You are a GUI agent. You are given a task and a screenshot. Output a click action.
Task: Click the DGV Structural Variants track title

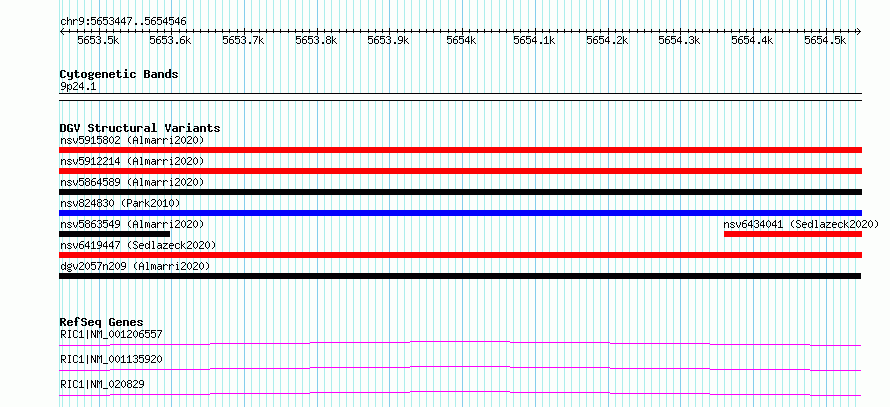[140, 128]
